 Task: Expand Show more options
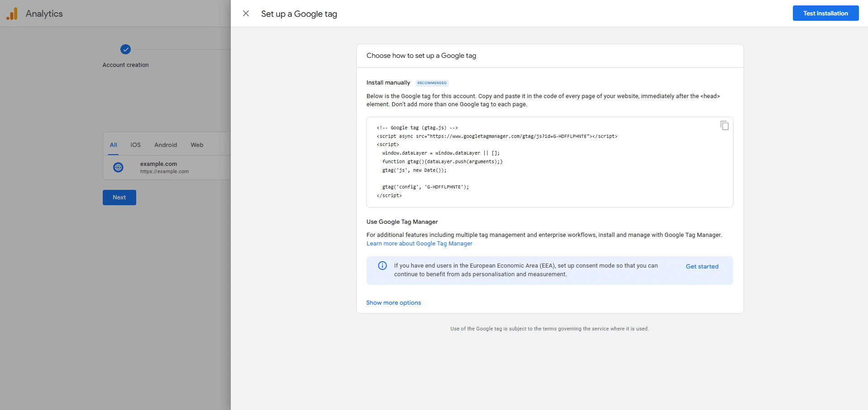393,302
